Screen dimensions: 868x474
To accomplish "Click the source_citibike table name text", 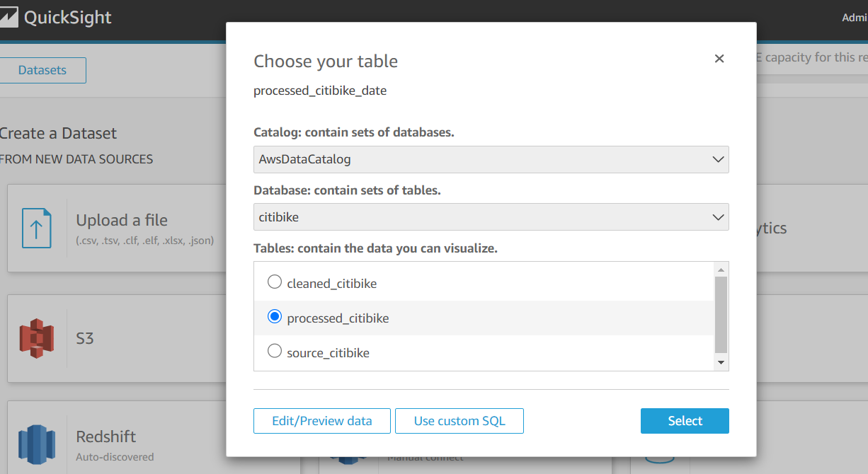I will click(329, 352).
